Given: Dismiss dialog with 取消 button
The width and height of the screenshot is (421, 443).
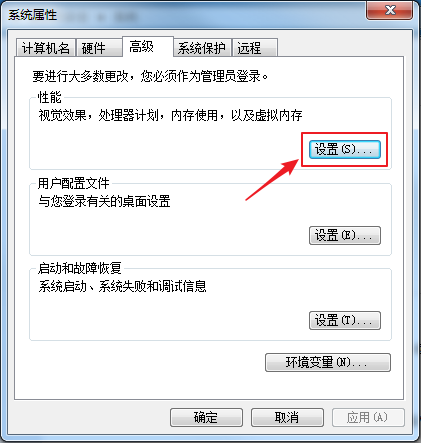Looking at the screenshot, I should (287, 417).
